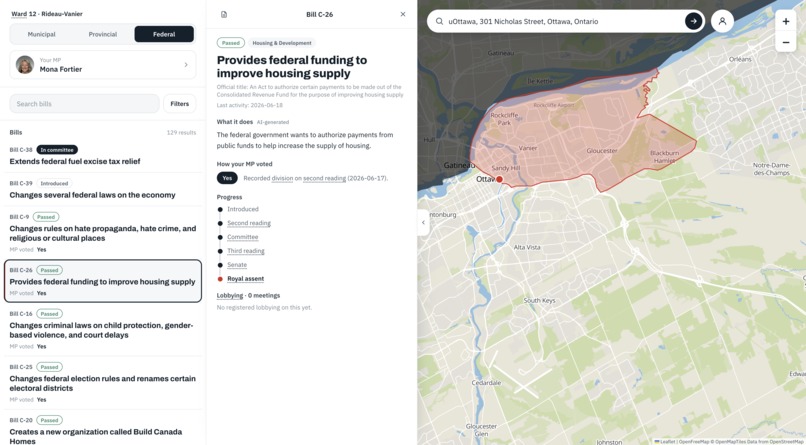Select Bill C-26 housing supply list item

(103, 281)
